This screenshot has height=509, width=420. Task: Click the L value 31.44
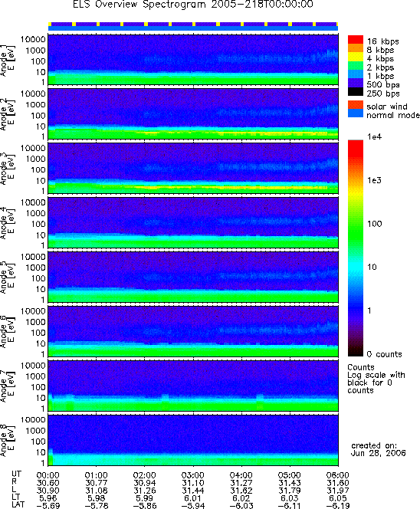(193, 491)
